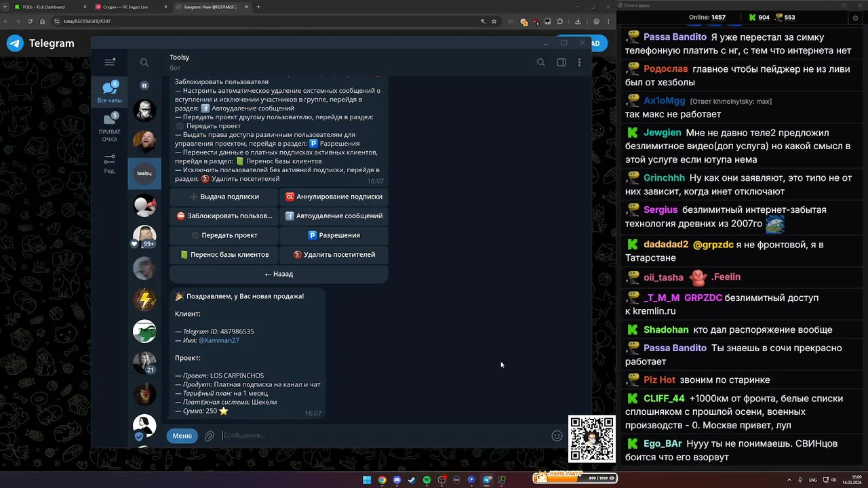The height and width of the screenshot is (488, 868).
Task: Switch to the 'Студия — VK Видео Live' tab
Action: [x=131, y=7]
